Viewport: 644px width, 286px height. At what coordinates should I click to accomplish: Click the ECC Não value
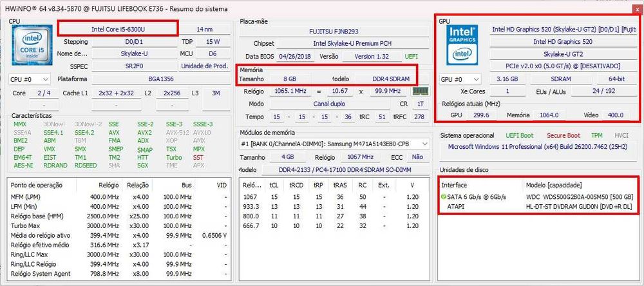417,157
